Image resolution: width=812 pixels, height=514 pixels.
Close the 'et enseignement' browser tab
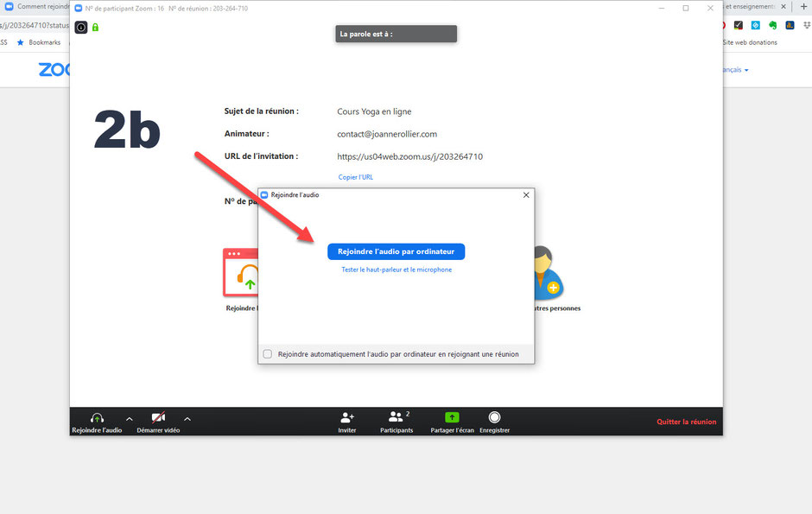click(783, 7)
